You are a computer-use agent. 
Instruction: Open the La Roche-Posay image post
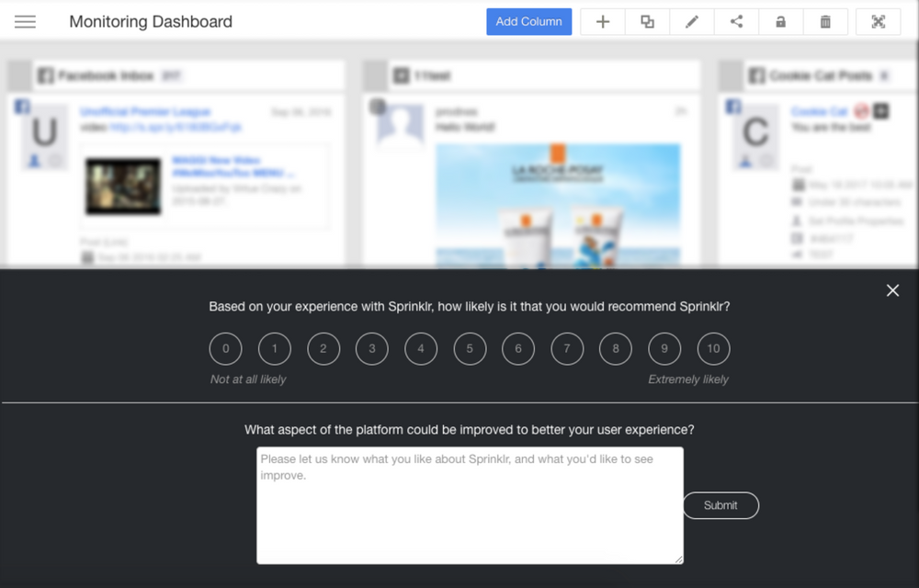click(x=558, y=205)
